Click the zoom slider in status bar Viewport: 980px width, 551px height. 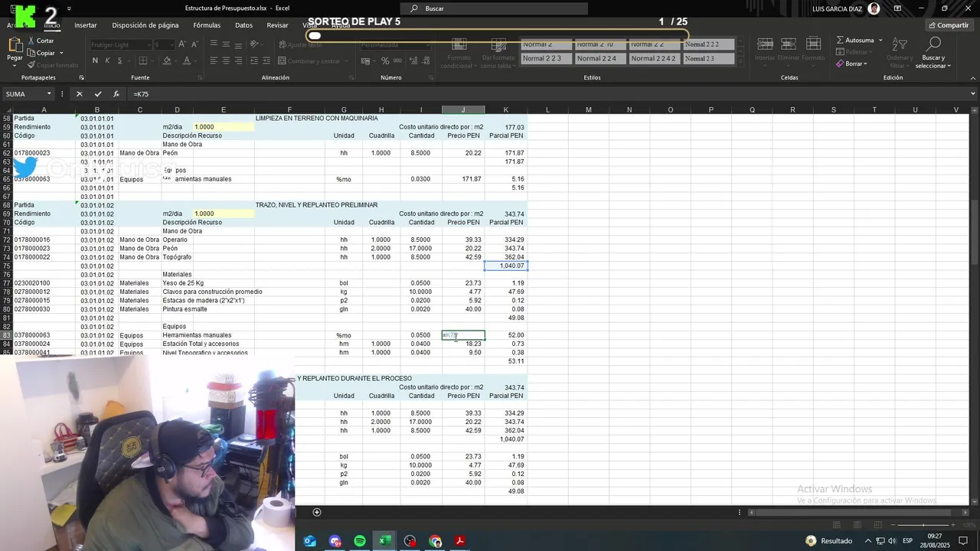click(923, 525)
